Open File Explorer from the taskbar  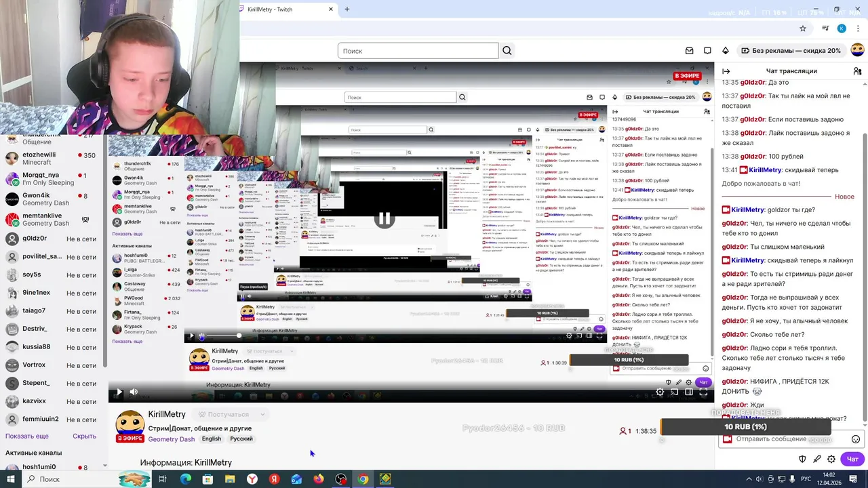(230, 479)
